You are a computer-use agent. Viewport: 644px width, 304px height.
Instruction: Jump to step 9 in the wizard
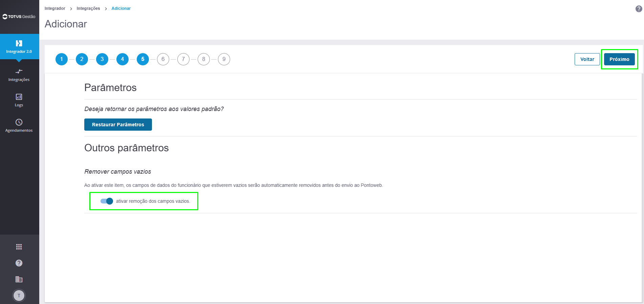pos(224,59)
